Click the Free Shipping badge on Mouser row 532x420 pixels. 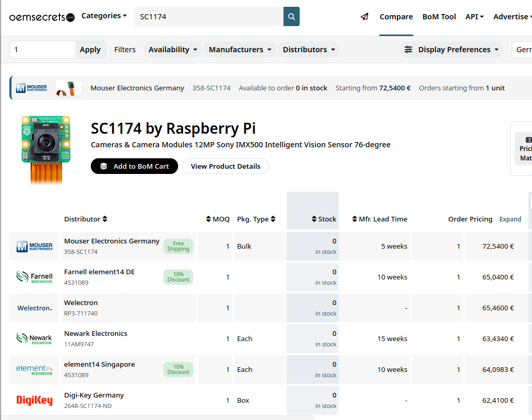pos(178,246)
